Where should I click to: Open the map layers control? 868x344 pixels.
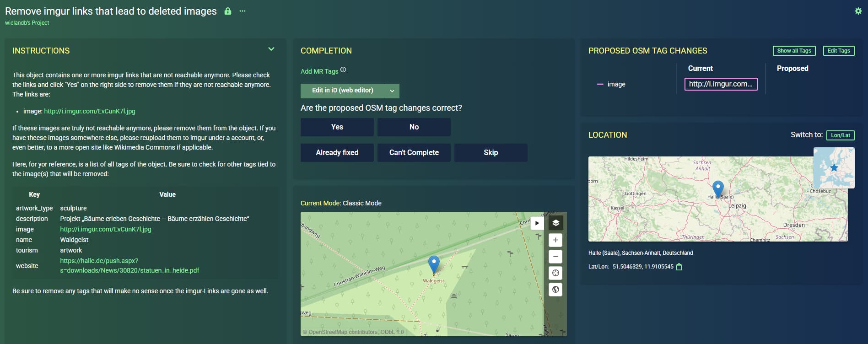point(555,223)
